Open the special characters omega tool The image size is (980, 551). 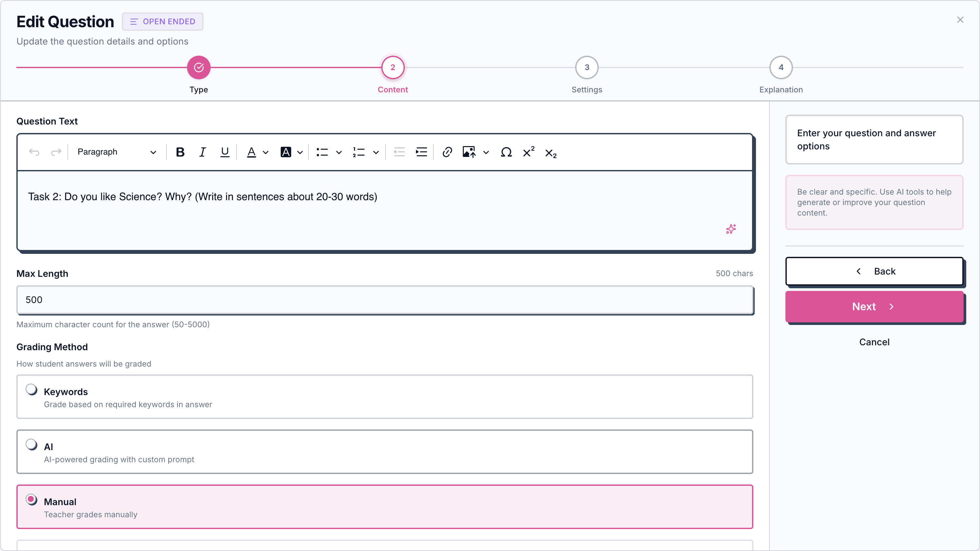pos(506,152)
